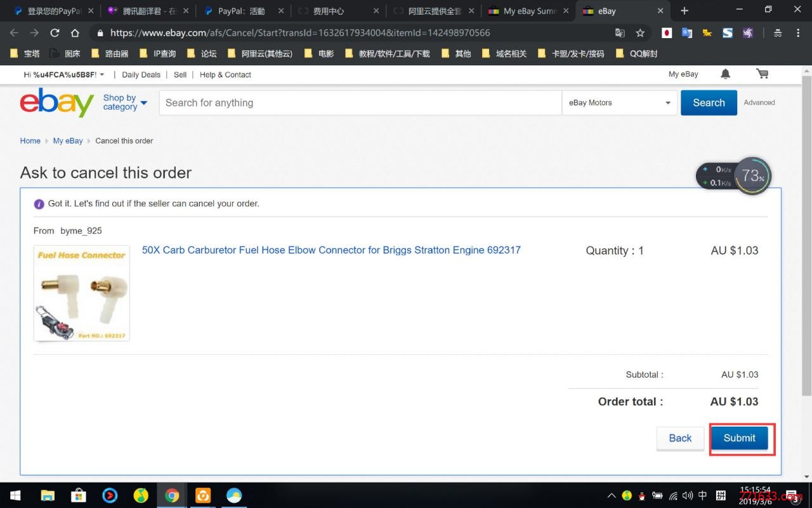Image resolution: width=812 pixels, height=508 pixels.
Task: Open the 图床 bookmark
Action: pos(65,54)
